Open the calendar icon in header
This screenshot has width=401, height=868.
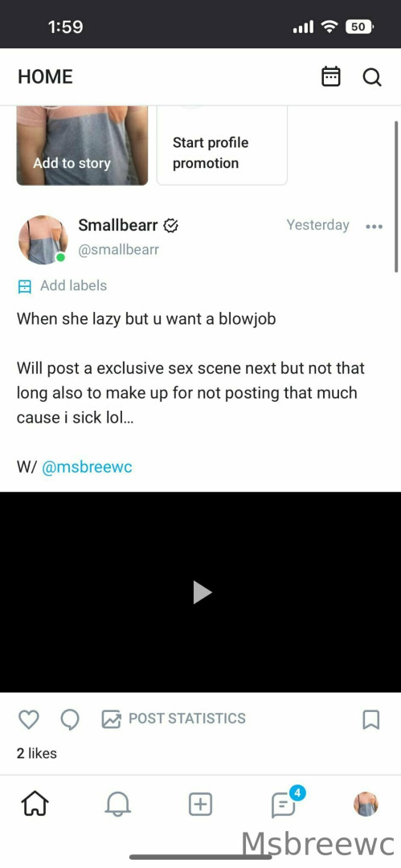331,76
